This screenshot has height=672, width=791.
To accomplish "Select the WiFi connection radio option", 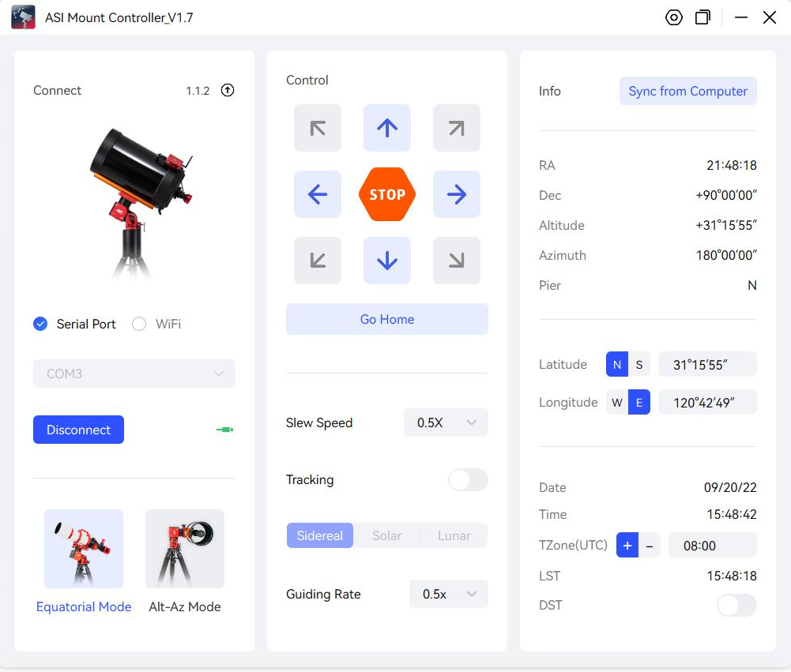I will pos(139,324).
